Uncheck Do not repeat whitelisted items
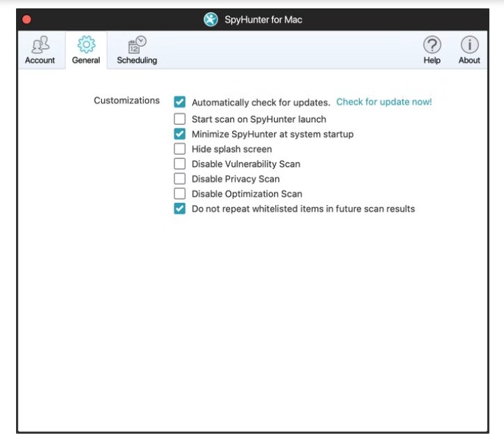The height and width of the screenshot is (440, 504). [x=180, y=208]
